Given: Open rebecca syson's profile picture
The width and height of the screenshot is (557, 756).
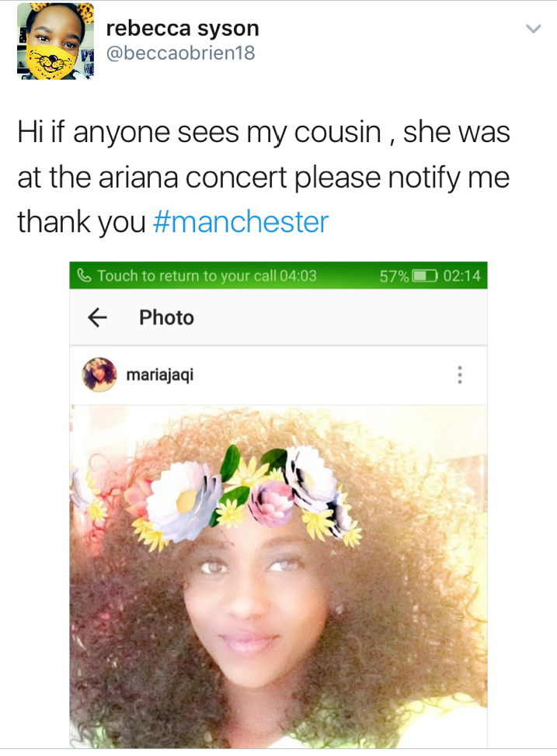Looking at the screenshot, I should 55,41.
